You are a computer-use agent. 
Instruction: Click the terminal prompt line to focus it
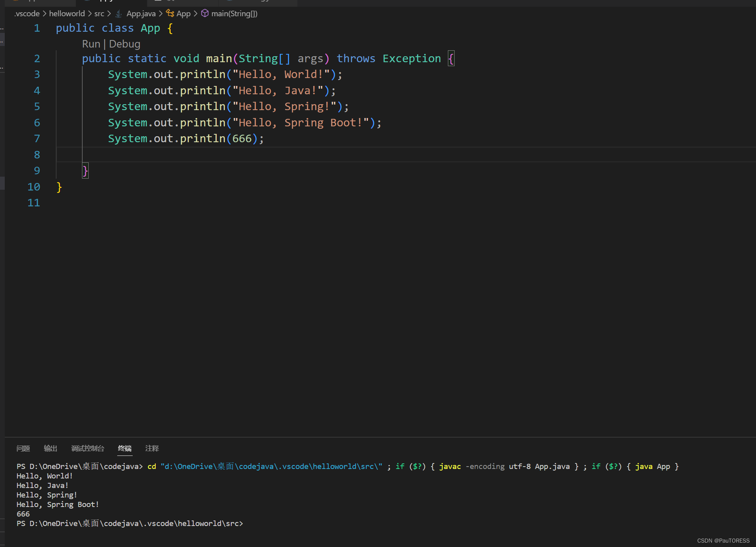130,523
